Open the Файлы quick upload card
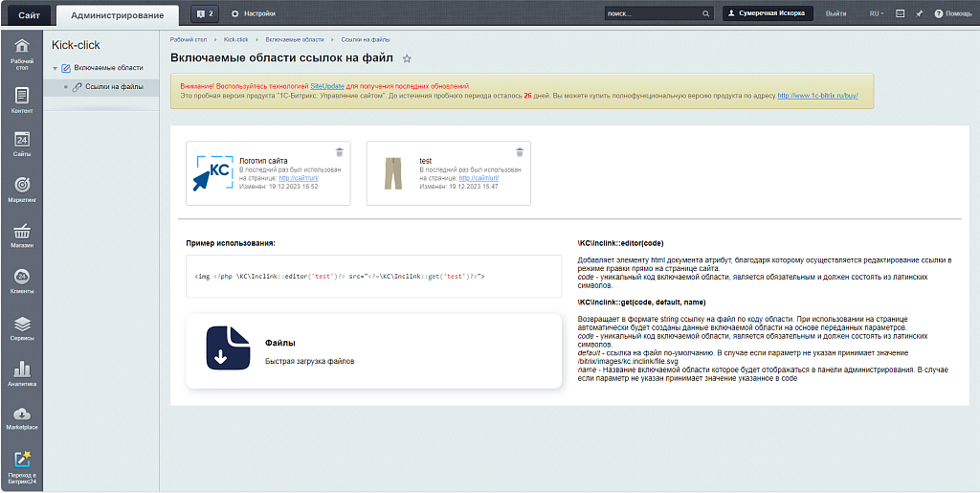 [373, 351]
